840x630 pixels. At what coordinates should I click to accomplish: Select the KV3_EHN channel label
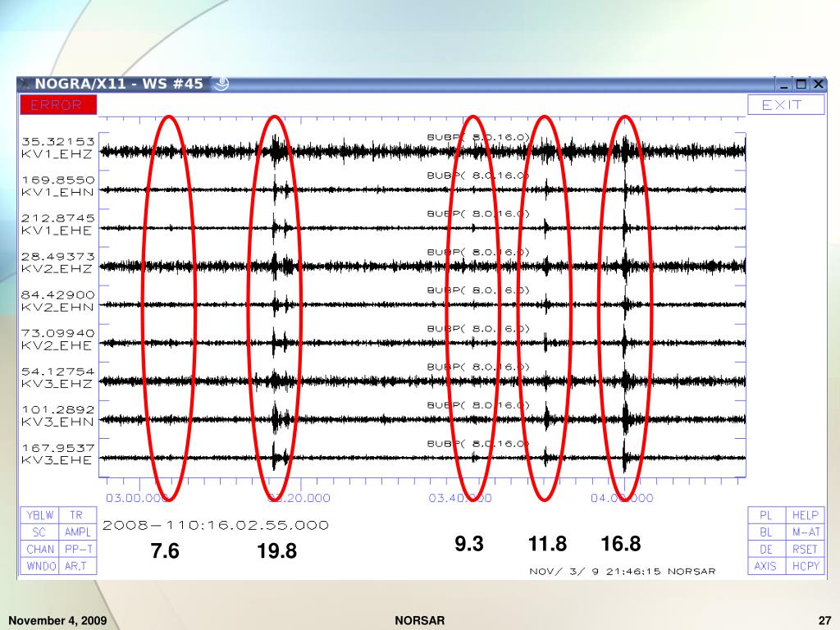[57, 422]
